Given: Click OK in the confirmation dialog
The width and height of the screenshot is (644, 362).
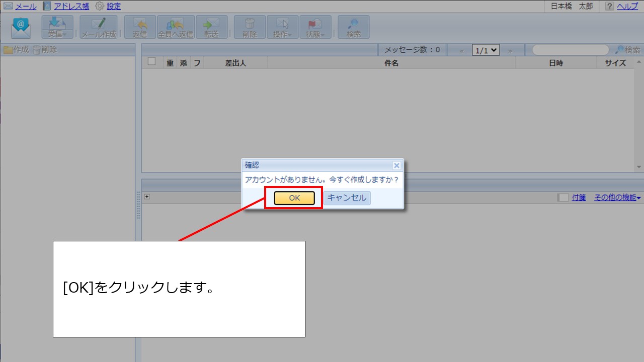Looking at the screenshot, I should [x=294, y=198].
